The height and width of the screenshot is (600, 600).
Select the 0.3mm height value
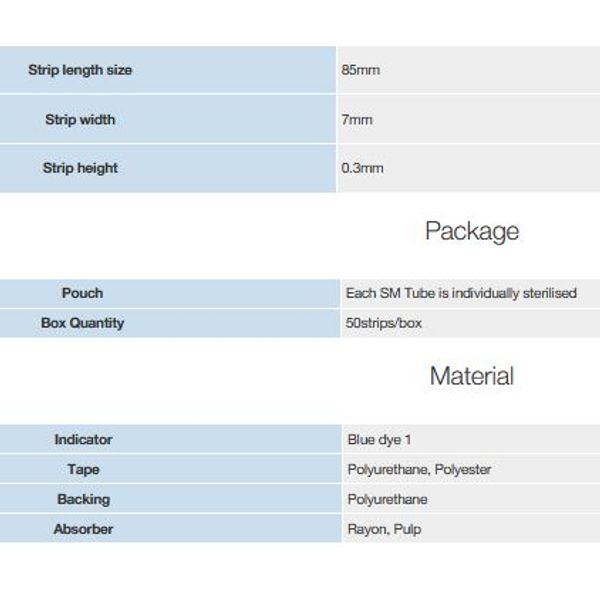click(x=362, y=168)
